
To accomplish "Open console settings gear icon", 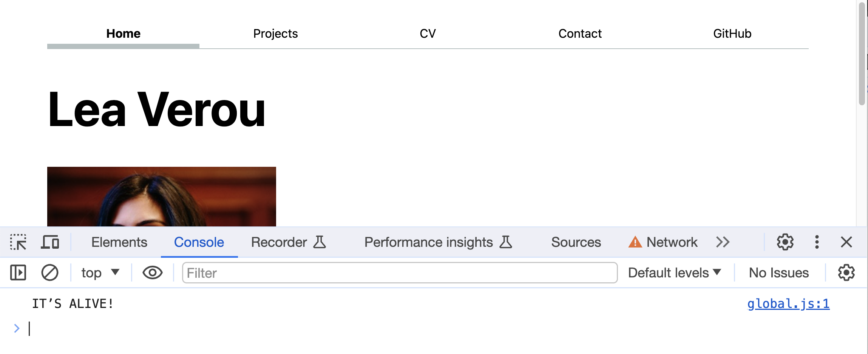I will (846, 272).
